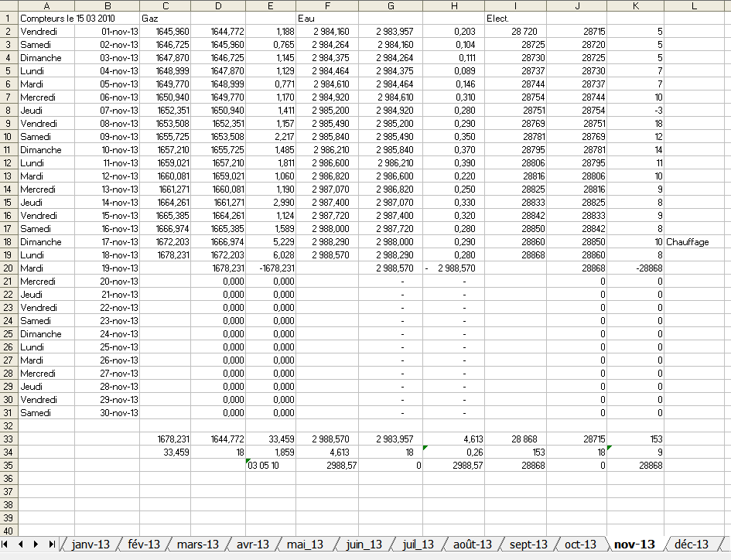Select date cell 30-nov-13
The image size is (731, 560).
coord(107,413)
